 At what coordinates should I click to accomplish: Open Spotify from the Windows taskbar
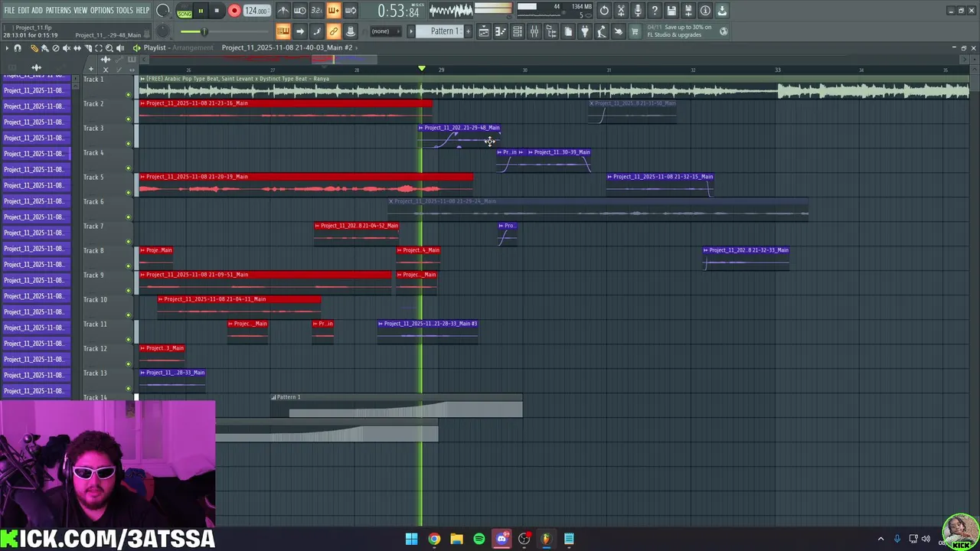click(479, 539)
